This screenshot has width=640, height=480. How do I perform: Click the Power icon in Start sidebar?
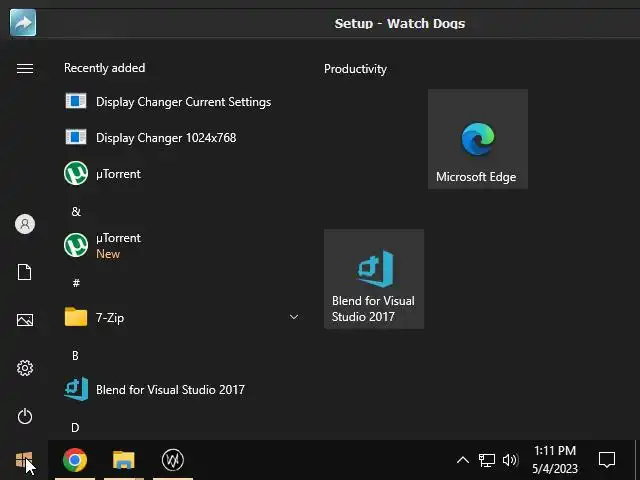25,416
